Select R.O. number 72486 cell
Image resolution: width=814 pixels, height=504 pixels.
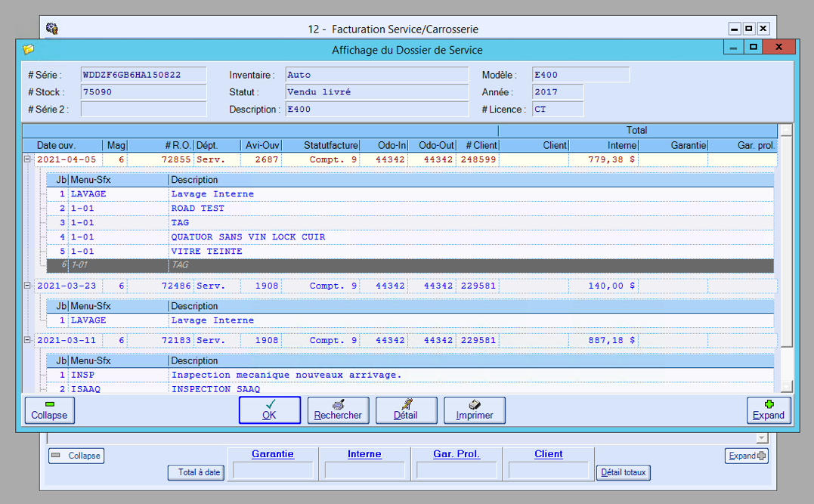161,286
